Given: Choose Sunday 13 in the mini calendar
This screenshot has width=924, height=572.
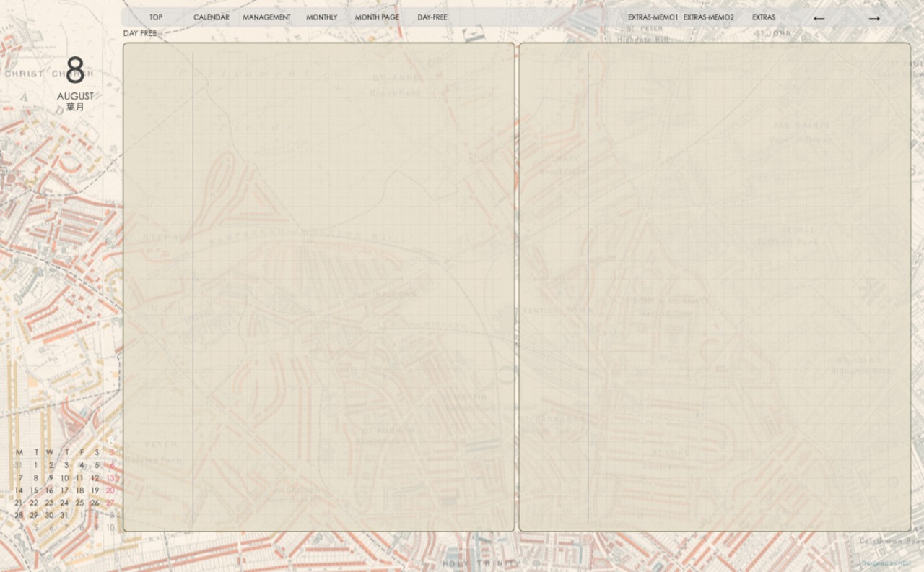Looking at the screenshot, I should 110,478.
